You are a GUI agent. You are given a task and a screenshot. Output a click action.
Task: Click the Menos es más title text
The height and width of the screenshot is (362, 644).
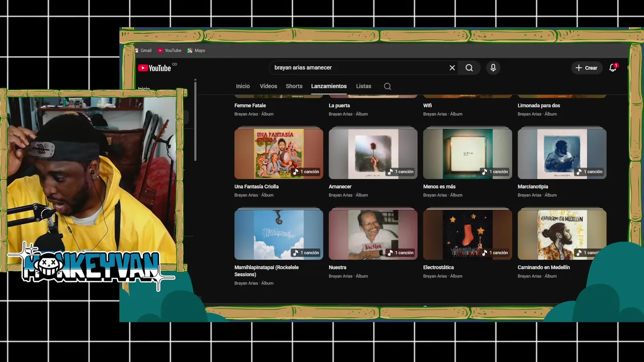[x=439, y=187]
